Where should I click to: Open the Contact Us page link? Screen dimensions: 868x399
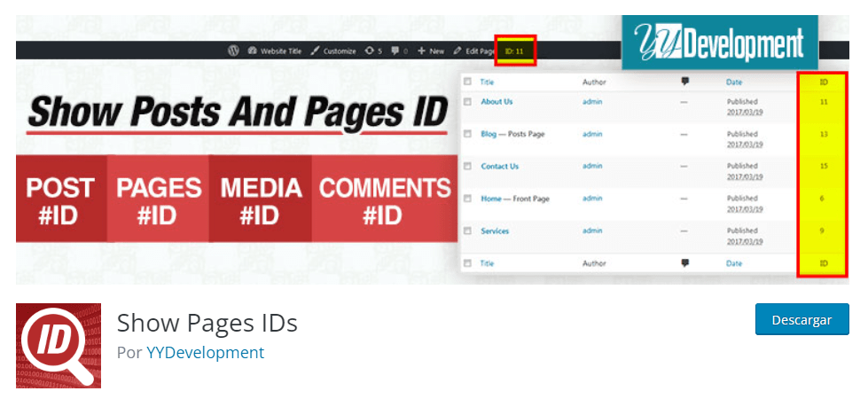point(499,166)
